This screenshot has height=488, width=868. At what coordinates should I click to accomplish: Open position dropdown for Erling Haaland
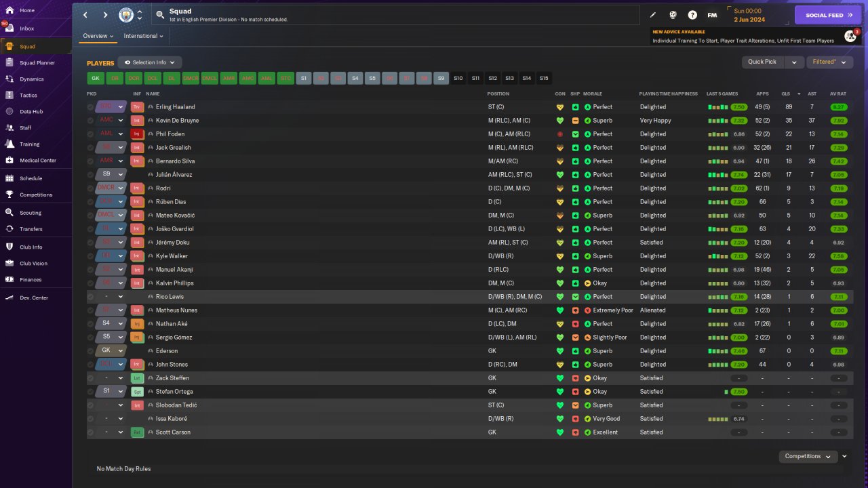pos(121,107)
